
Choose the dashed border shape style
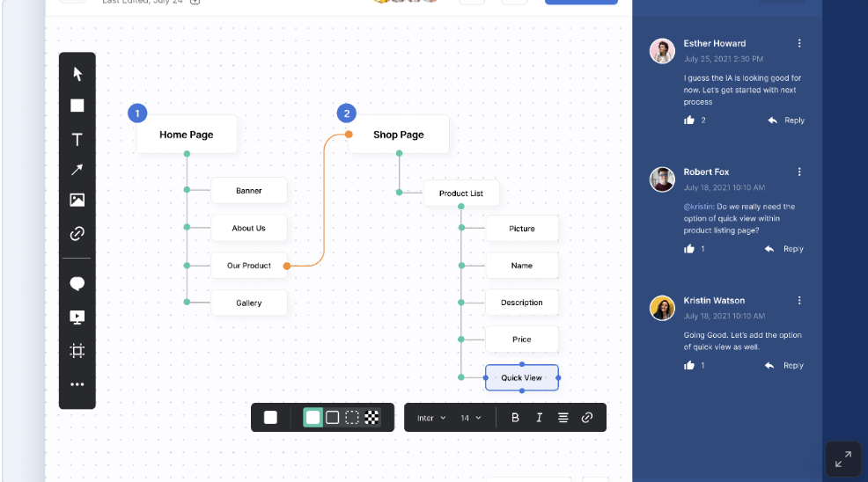352,417
